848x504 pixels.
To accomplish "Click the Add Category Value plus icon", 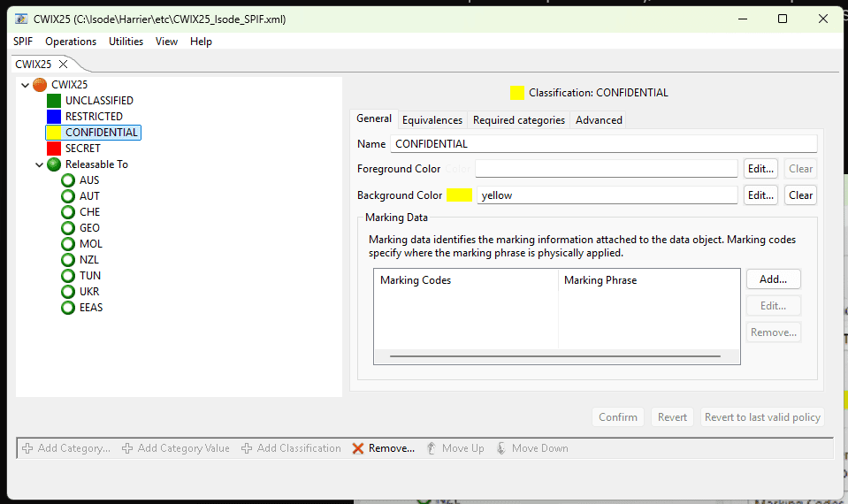I will click(127, 448).
